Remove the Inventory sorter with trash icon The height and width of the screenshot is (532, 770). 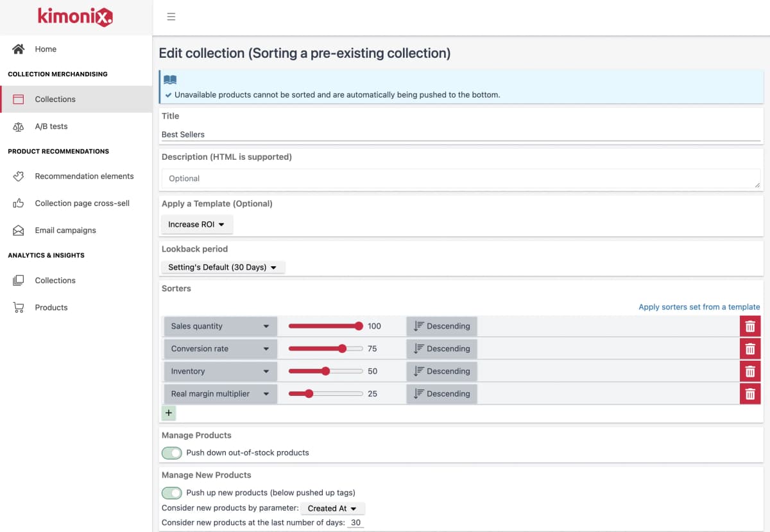749,372
